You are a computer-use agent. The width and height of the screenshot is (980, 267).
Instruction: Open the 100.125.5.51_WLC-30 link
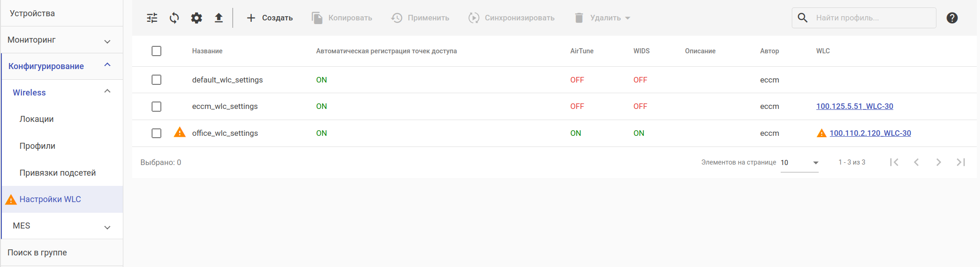point(854,106)
